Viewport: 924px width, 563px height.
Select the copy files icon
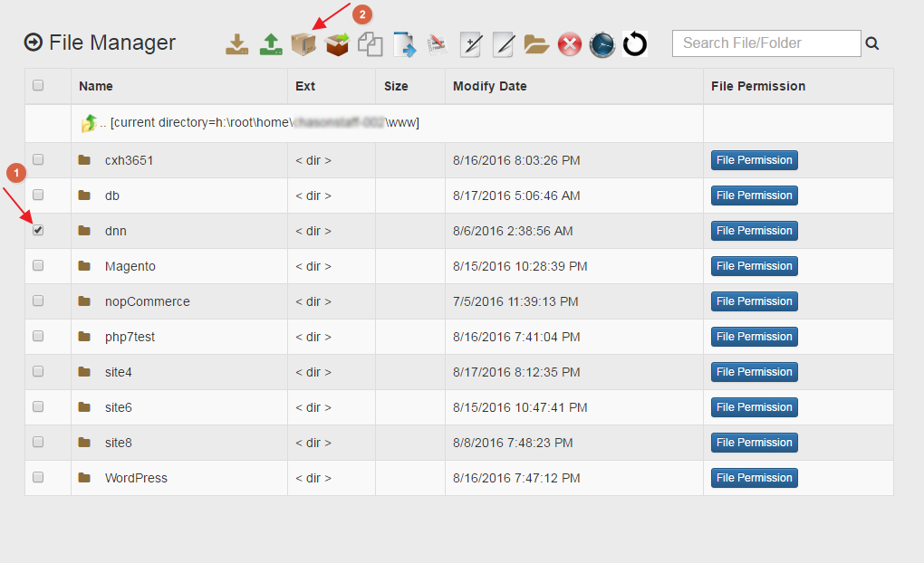point(370,43)
